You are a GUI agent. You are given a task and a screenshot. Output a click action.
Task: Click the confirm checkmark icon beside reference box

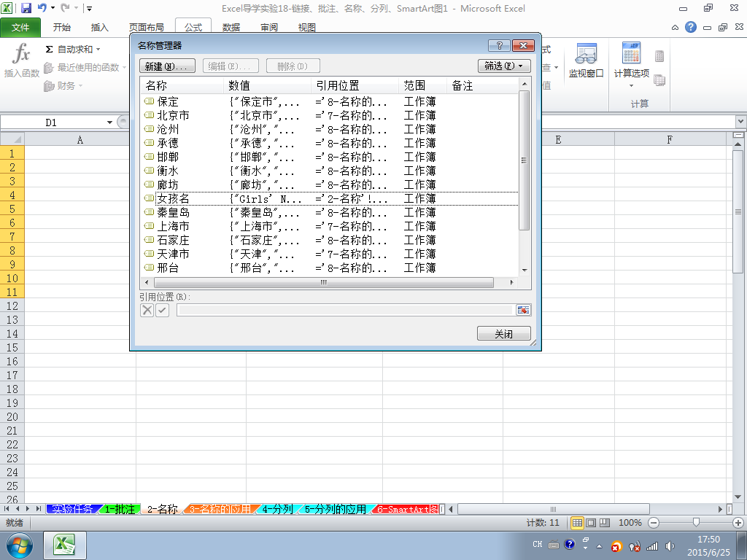(x=163, y=310)
